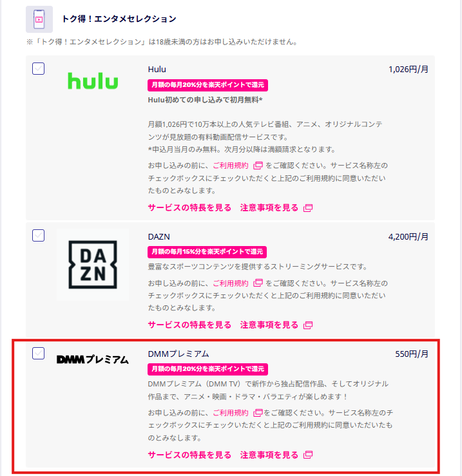The width and height of the screenshot is (462, 476).
Task: Click external-window icon after DMM 注意事項を見る
Action: [308, 455]
